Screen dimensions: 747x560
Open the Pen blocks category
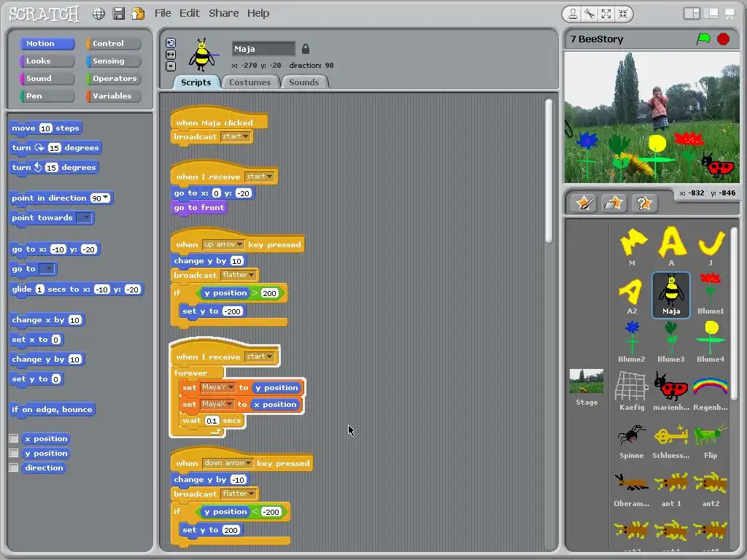click(47, 96)
